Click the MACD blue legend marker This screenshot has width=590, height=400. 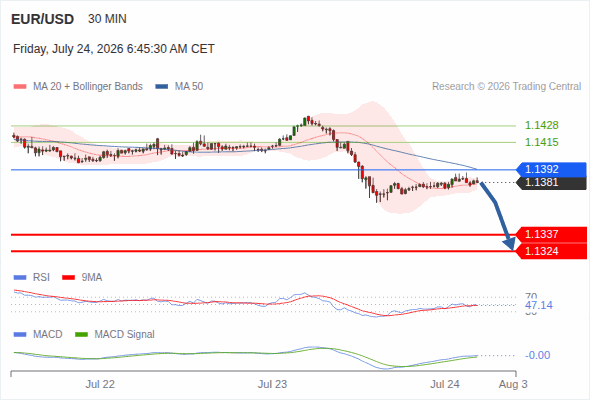(20, 335)
